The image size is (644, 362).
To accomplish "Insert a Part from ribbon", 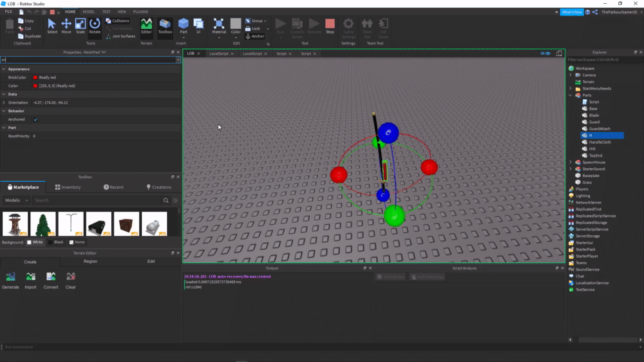I will 184,26.
